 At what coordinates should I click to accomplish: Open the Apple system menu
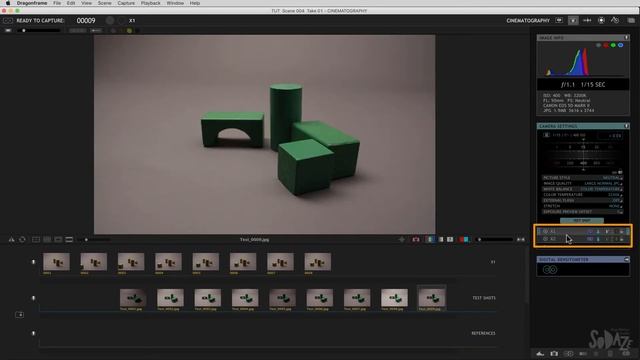click(x=8, y=3)
